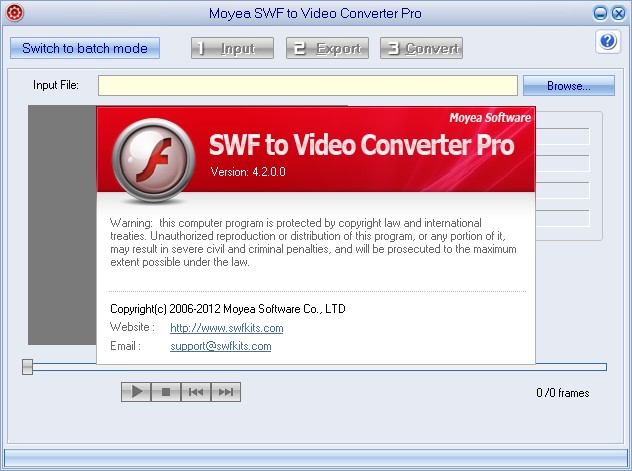632x471 pixels.
Task: Jump to the previous frame
Action: click(196, 392)
